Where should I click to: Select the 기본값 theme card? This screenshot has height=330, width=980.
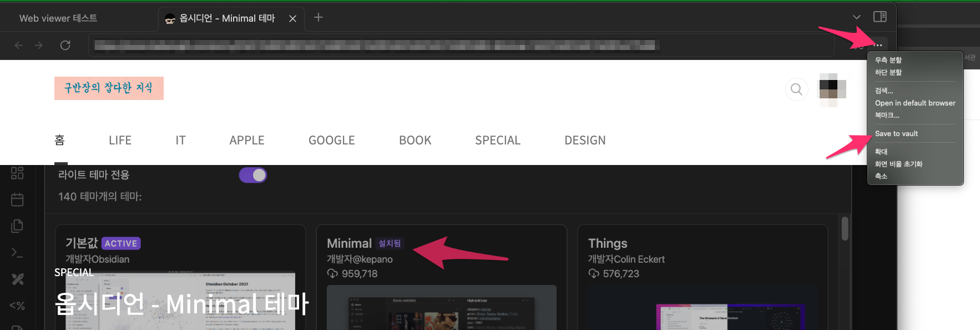pyautogui.click(x=180, y=277)
